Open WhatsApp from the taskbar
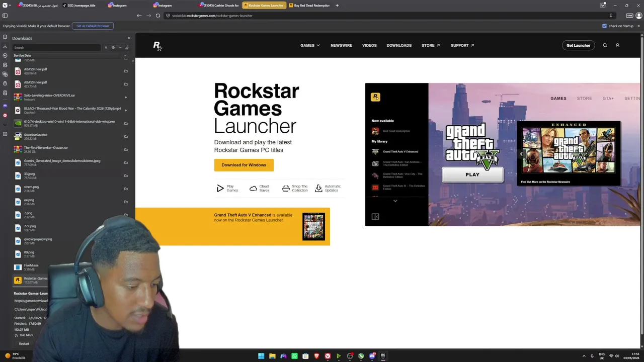644x362 pixels. (294, 356)
